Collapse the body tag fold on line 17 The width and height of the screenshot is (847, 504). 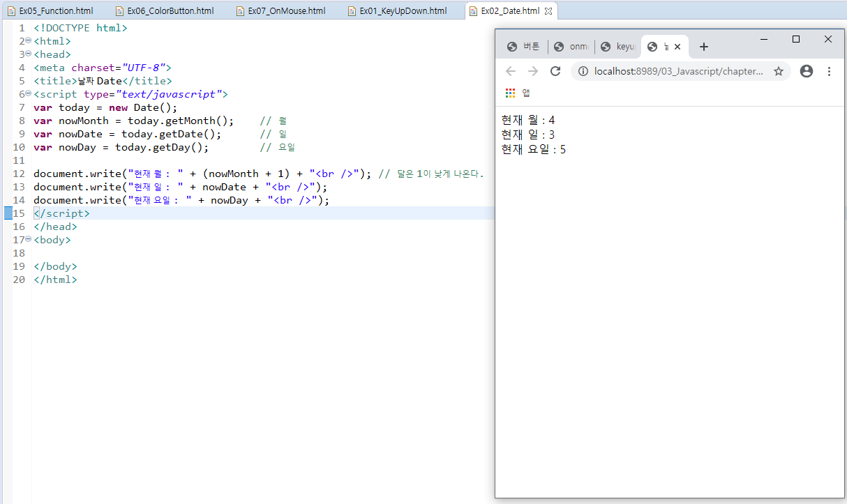pos(28,239)
